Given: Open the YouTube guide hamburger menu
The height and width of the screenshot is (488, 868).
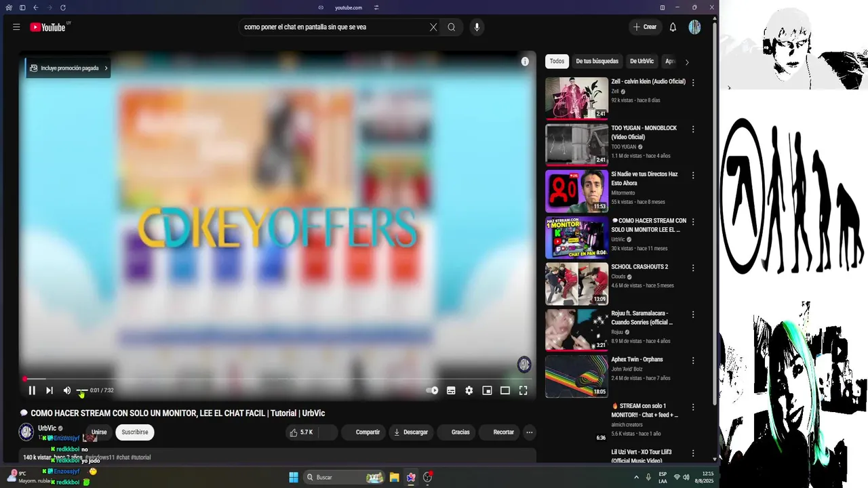Looking at the screenshot, I should [x=16, y=27].
